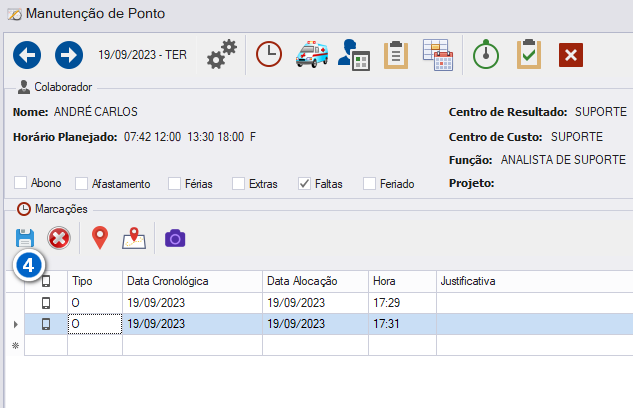Viewport: 633px width, 408px height.
Task: Click the red location pin icon
Action: 100,238
